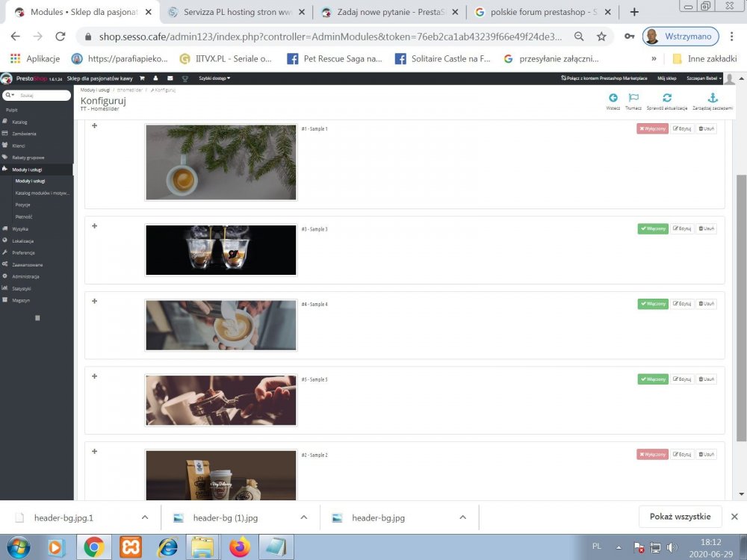Toggle Włączony status for Sample 4
Screen dimensions: 747x560
pyautogui.click(x=653, y=304)
